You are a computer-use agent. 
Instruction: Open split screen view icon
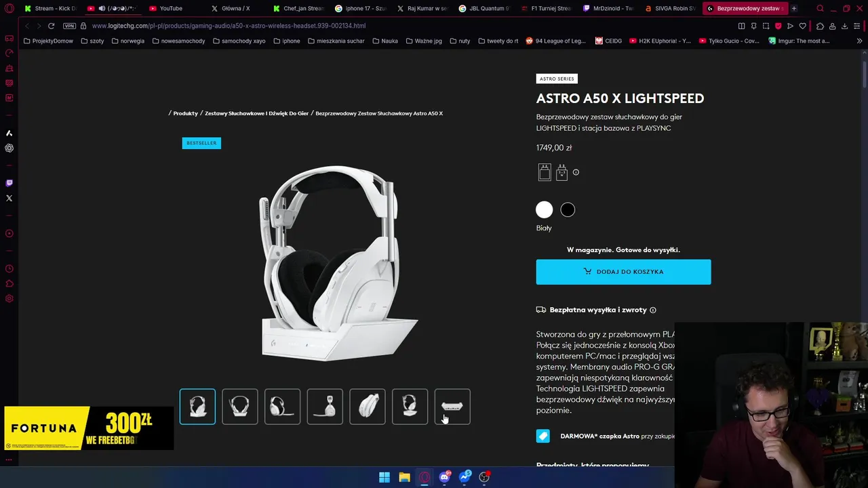click(x=741, y=26)
